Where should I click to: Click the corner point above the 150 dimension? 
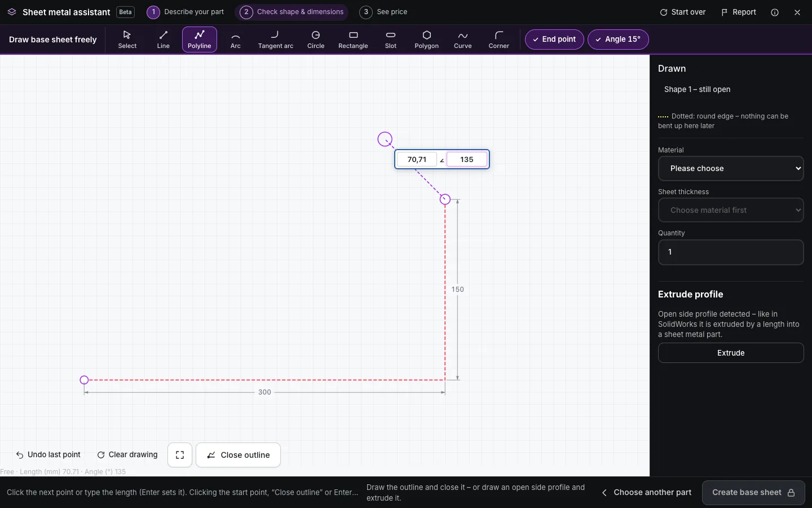(445, 199)
